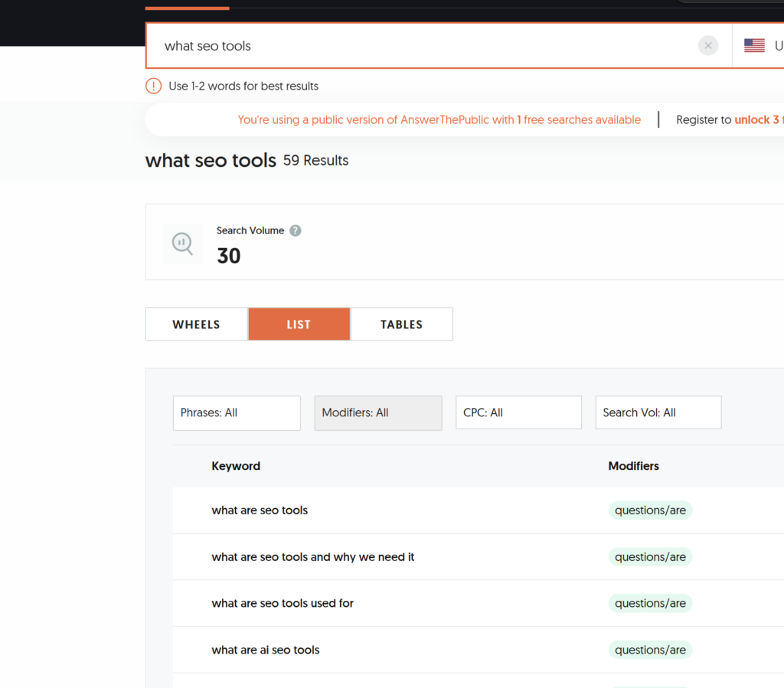Click 'what are seo tools and why we need it'
The height and width of the screenshot is (688, 784).
(312, 557)
